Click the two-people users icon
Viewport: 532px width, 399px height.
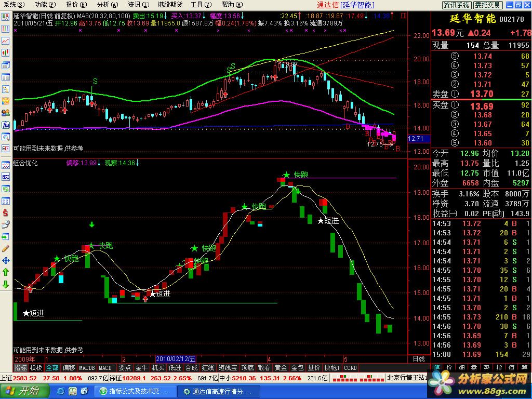[x=5, y=113]
